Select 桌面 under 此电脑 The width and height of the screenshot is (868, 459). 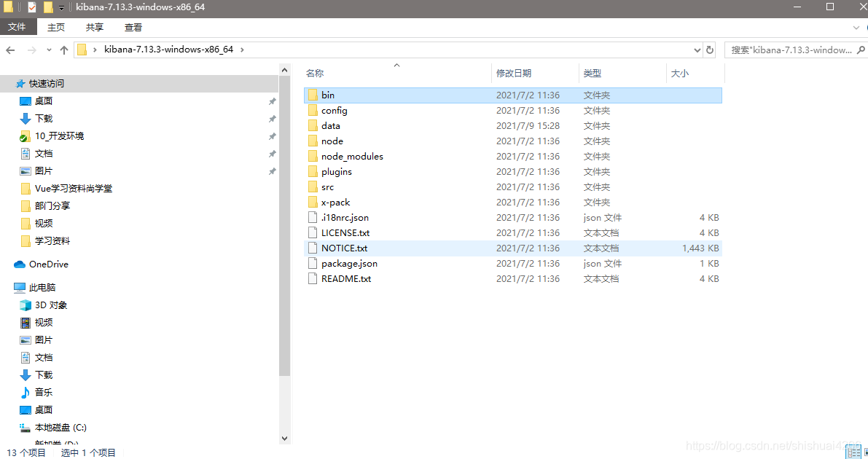click(43, 409)
